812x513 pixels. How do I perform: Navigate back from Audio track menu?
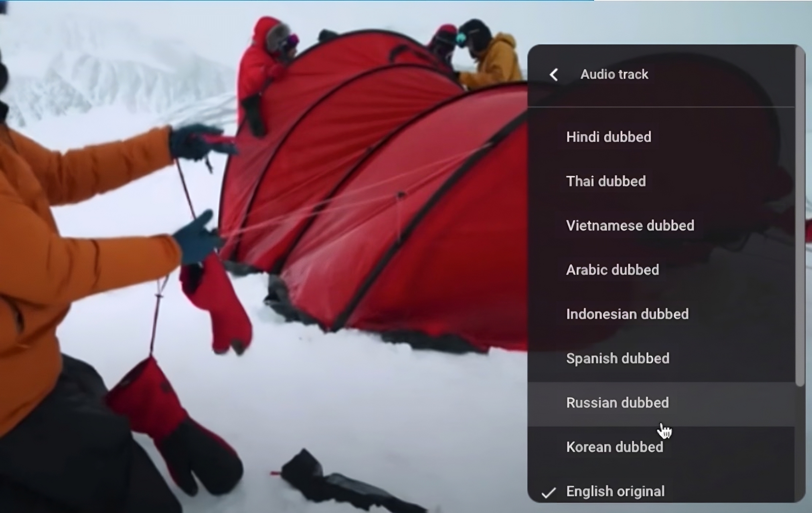(x=554, y=74)
